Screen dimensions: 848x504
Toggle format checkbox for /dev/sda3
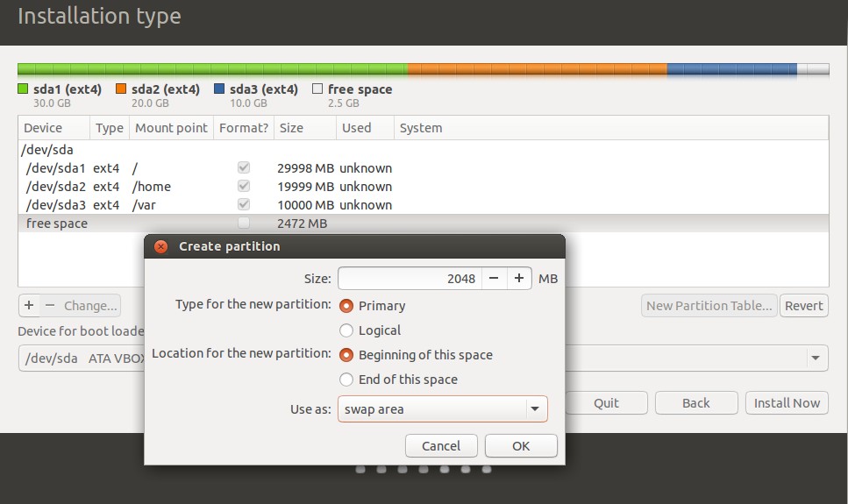coord(244,204)
